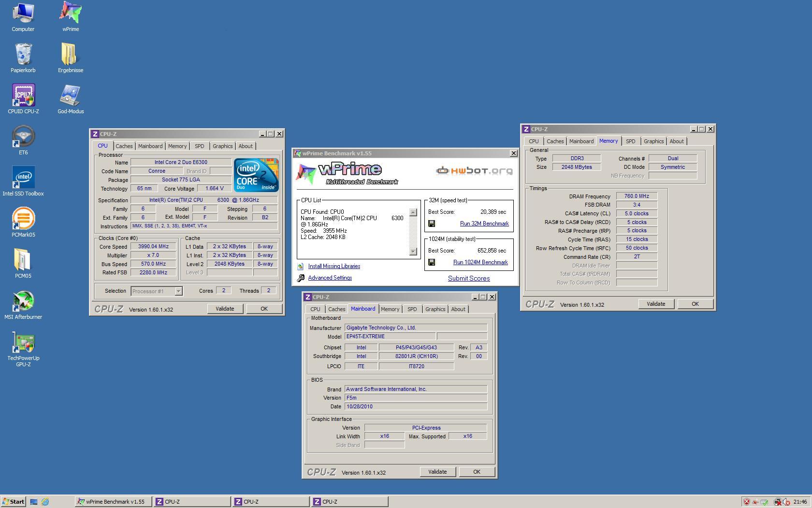The image size is (812, 508).
Task: Open Internet Explorer from quick launch
Action: click(45, 502)
